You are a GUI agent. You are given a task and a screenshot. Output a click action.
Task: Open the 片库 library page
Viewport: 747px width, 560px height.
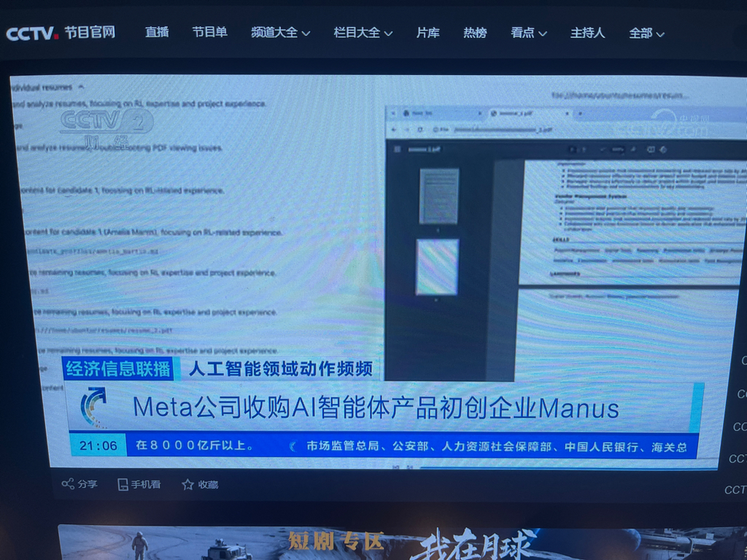427,32
